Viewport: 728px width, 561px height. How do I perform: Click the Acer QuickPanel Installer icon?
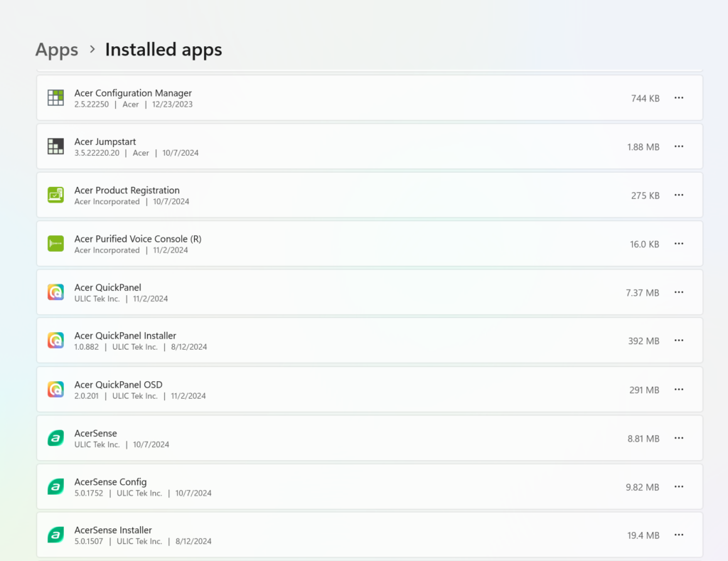coord(55,341)
